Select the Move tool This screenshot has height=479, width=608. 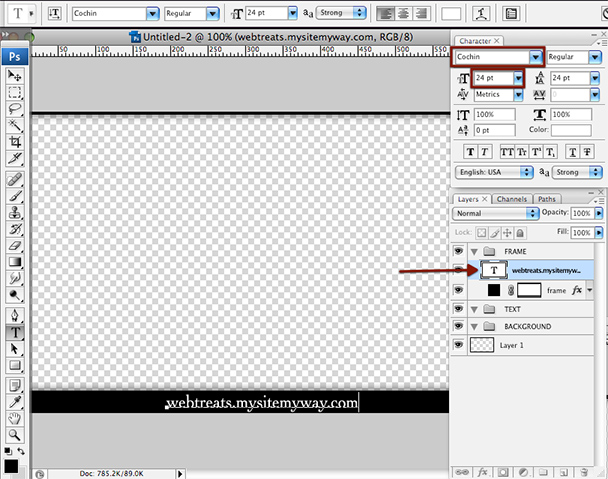click(15, 75)
